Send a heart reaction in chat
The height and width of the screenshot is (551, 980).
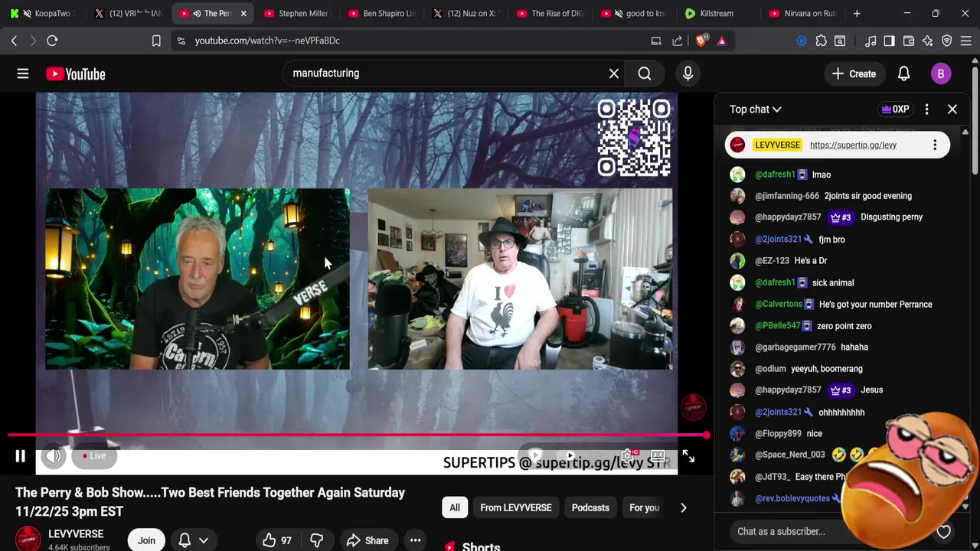tap(943, 531)
